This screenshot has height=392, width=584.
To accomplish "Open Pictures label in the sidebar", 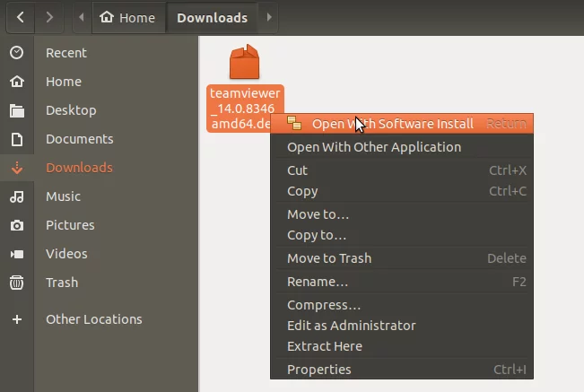I will tap(70, 225).
